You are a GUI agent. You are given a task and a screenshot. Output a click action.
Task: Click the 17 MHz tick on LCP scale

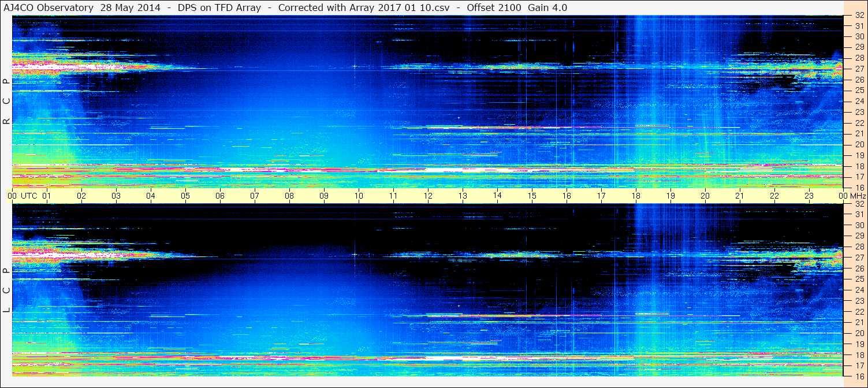[x=859, y=365]
